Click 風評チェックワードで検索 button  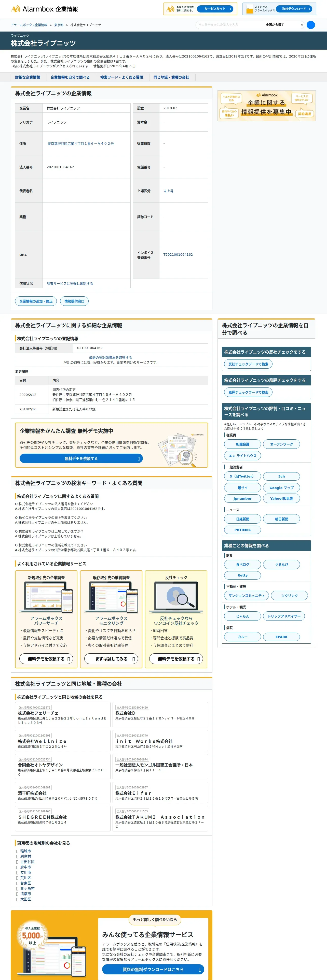[x=248, y=392]
